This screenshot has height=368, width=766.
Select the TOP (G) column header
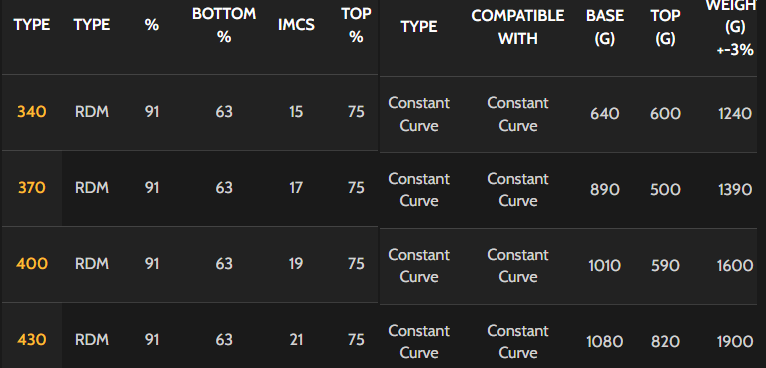click(x=665, y=27)
